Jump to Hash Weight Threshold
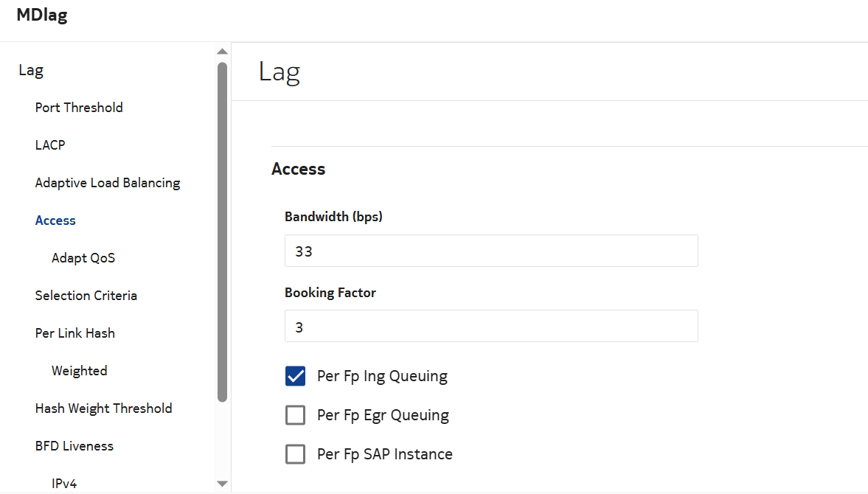Viewport: 868px width, 494px height. 103,408
